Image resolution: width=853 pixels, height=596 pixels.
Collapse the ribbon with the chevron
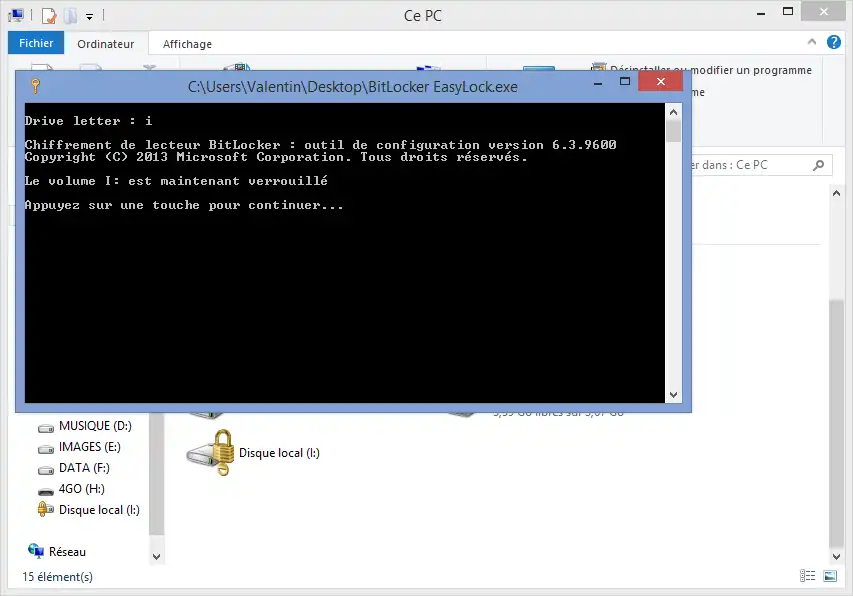click(x=812, y=42)
